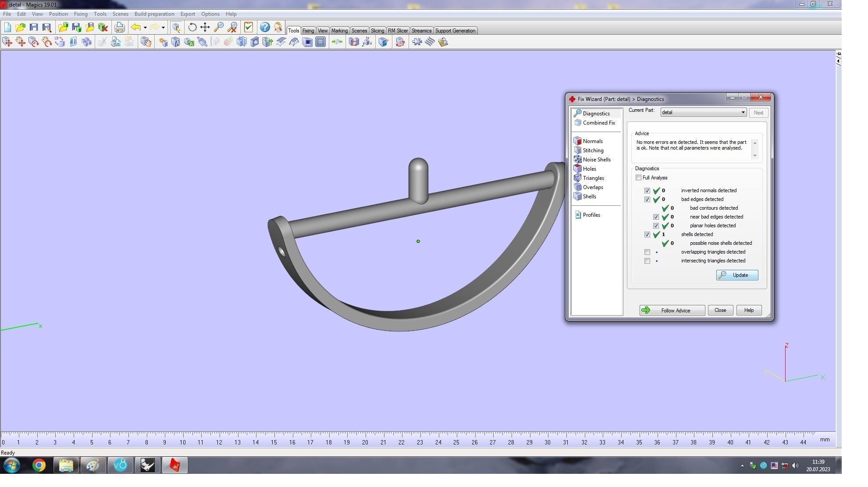Expand the Undo history dropdown arrow

(145, 28)
